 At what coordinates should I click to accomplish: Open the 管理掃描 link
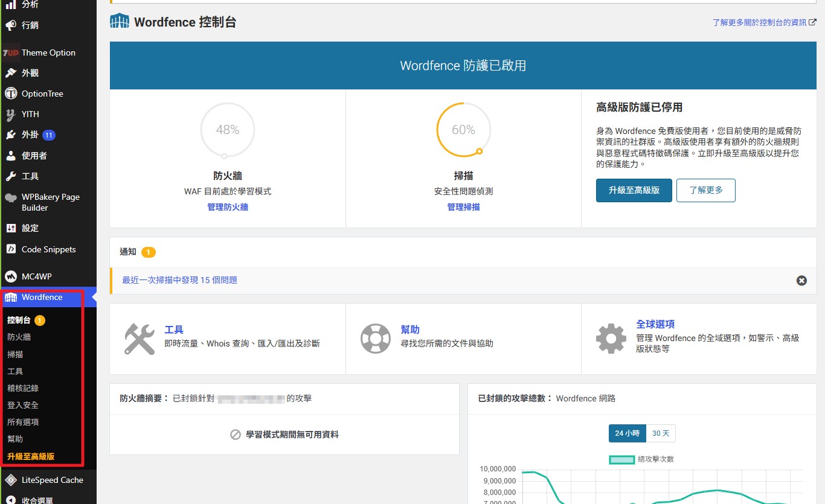[x=463, y=207]
